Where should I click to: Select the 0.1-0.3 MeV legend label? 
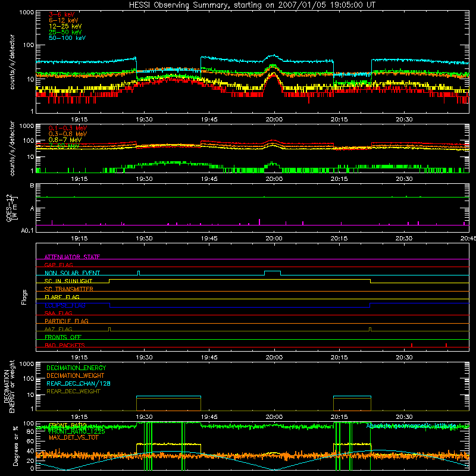click(x=68, y=128)
